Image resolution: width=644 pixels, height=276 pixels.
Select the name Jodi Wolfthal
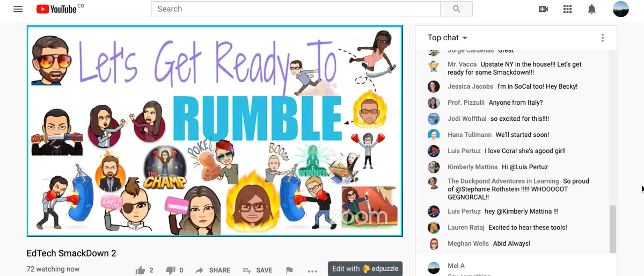(467, 119)
